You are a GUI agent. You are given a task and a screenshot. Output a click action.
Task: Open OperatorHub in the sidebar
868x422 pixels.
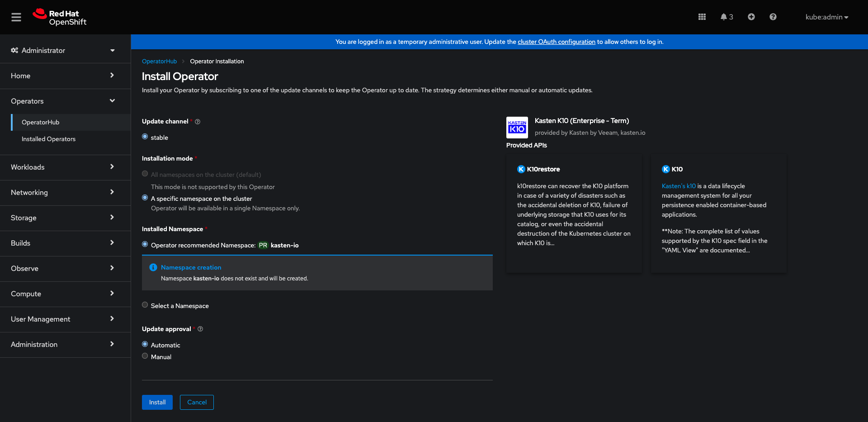[71, 122]
